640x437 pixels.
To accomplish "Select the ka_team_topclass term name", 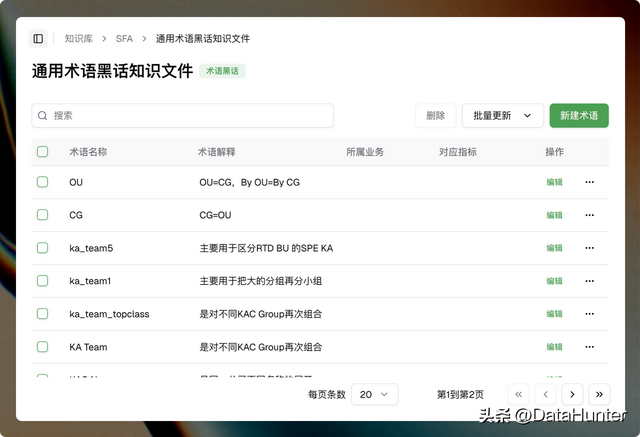I will coord(109,314).
